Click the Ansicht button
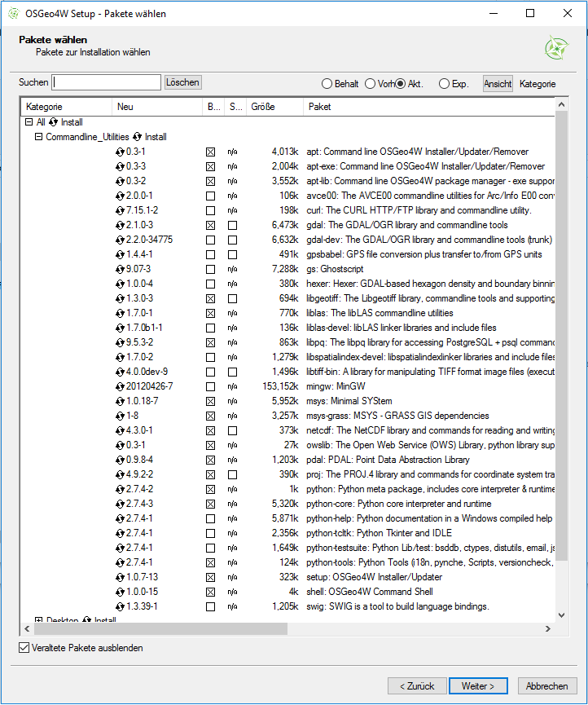 [x=498, y=84]
